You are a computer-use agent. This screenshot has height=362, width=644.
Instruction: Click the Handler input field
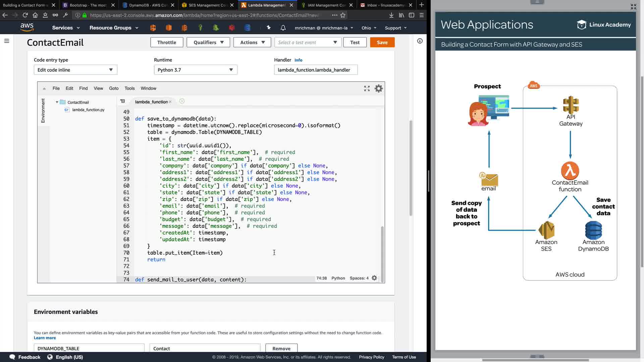tap(316, 70)
